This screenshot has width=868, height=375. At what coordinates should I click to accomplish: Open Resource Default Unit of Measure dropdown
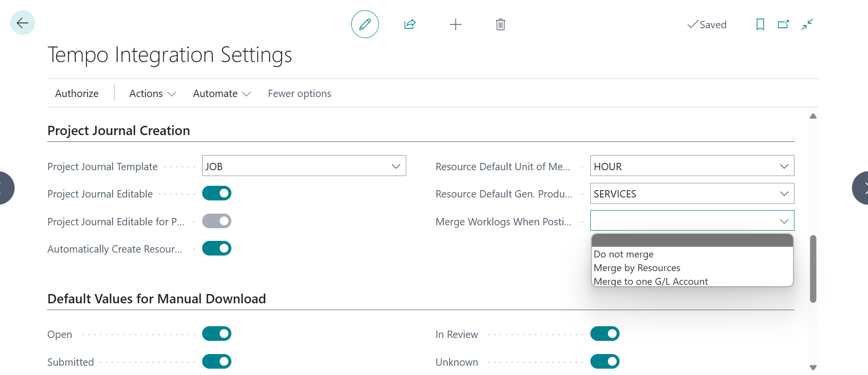[x=784, y=166]
